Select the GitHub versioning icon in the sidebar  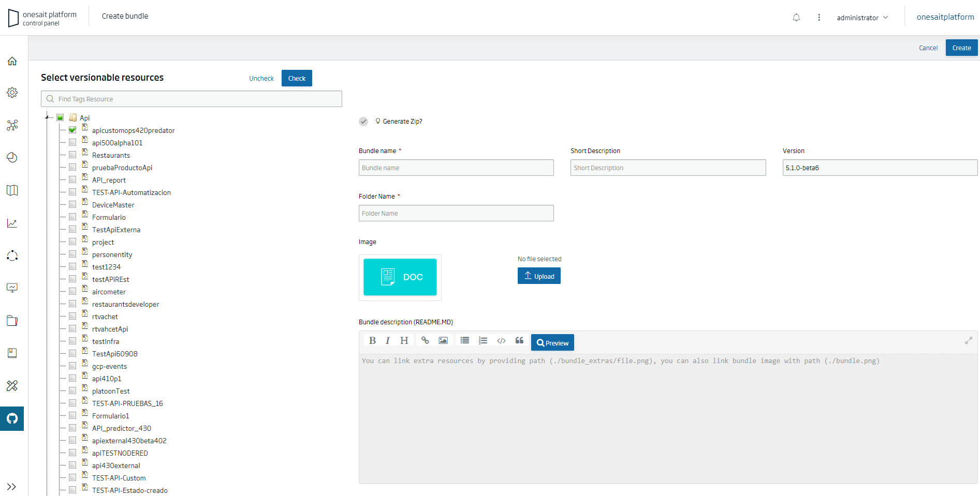[x=12, y=418]
